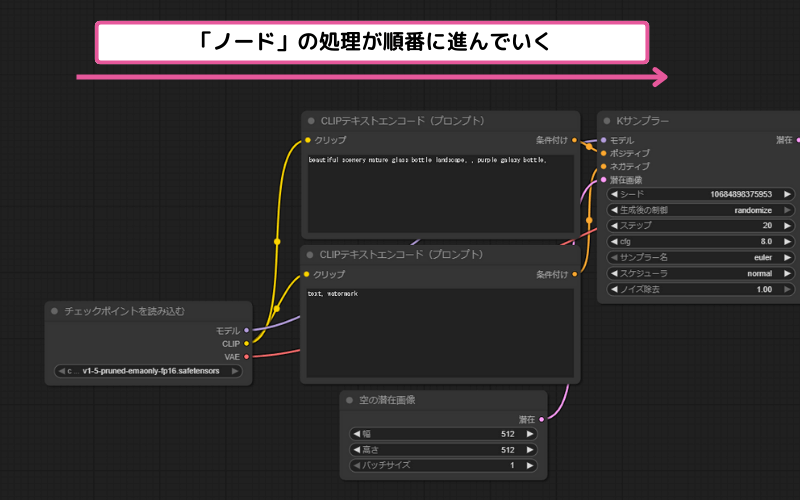This screenshot has width=800, height=500.
Task: Decrease the バッチサイズ value with left arrow
Action: click(357, 465)
